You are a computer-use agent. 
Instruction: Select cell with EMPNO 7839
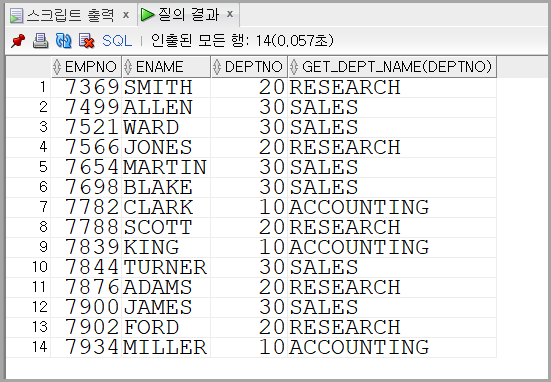[x=86, y=247]
